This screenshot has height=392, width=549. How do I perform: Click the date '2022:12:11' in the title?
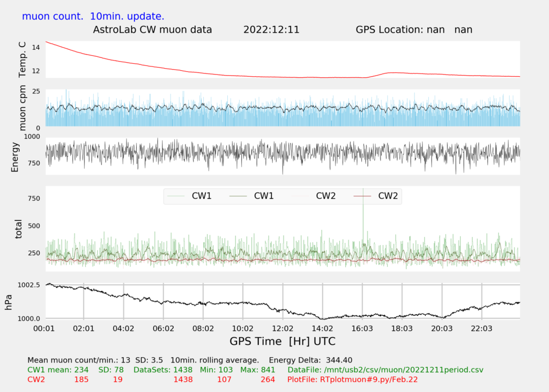coord(271,30)
